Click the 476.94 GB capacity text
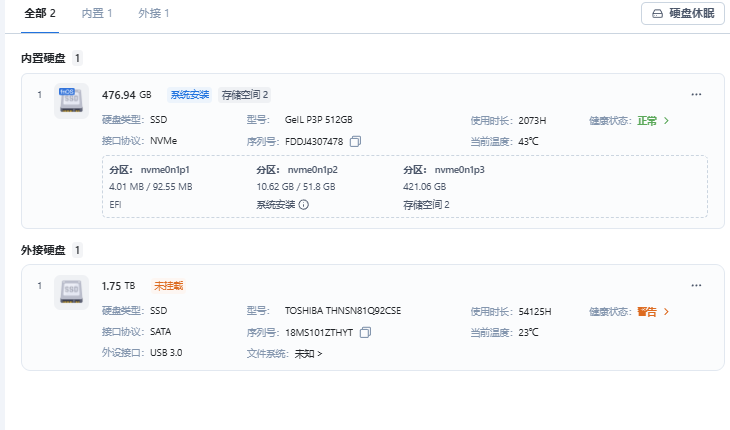Image resolution: width=730 pixels, height=430 pixels. pyautogui.click(x=127, y=95)
